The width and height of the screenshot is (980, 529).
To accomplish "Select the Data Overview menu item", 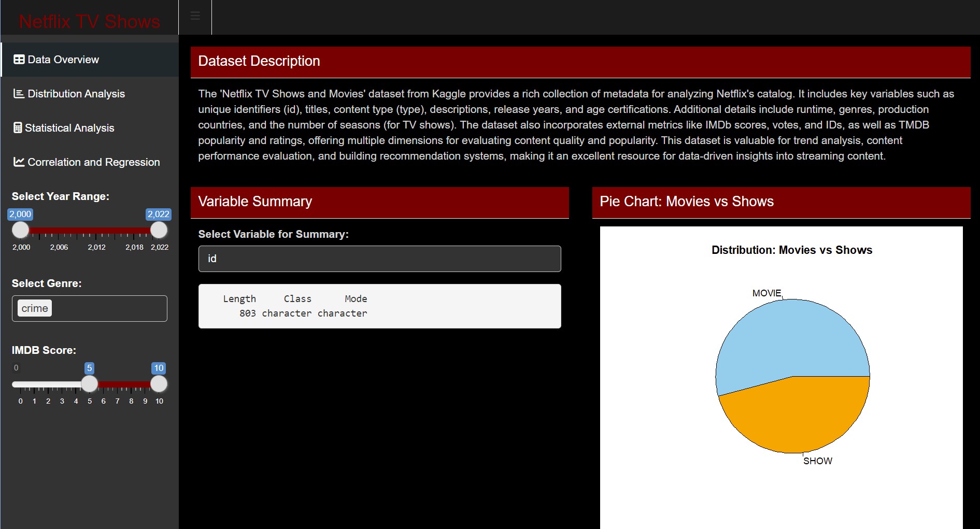I will click(x=63, y=60).
